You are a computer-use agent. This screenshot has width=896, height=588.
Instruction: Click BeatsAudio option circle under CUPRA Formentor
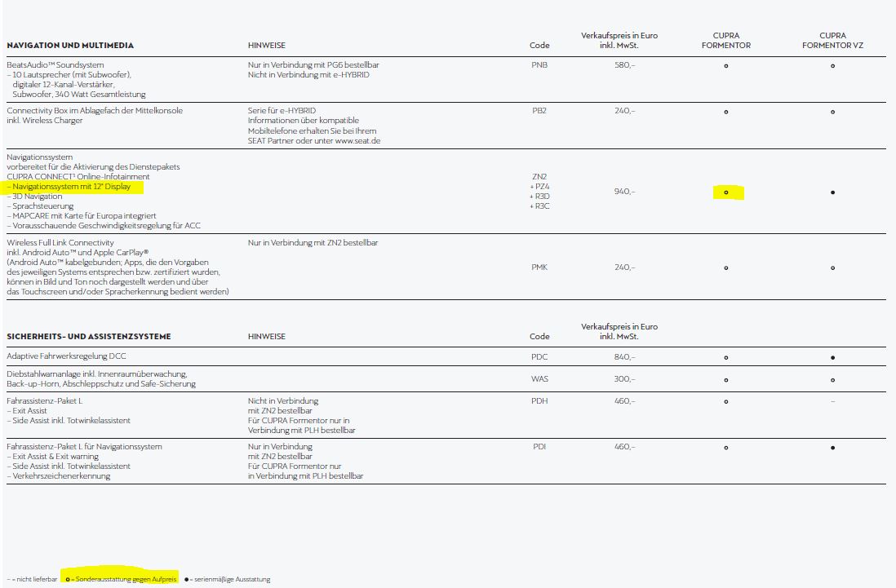(725, 65)
